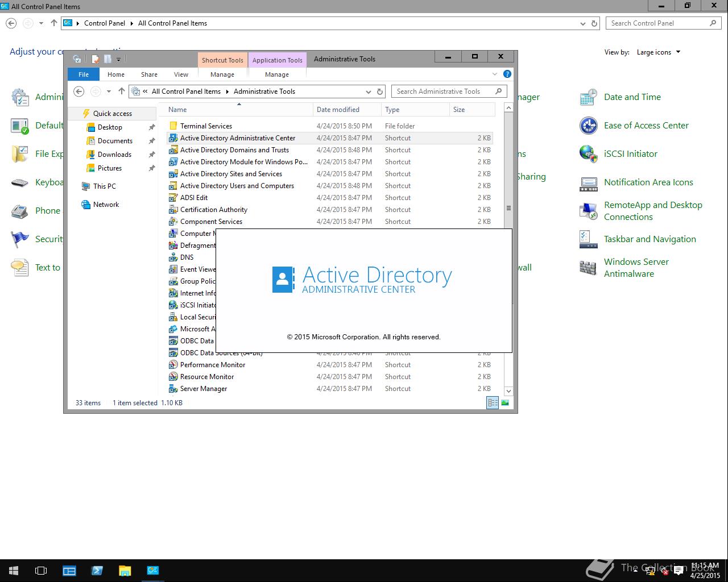Image resolution: width=728 pixels, height=582 pixels.
Task: Click the file list scrollbar up arrow
Action: [x=508, y=107]
